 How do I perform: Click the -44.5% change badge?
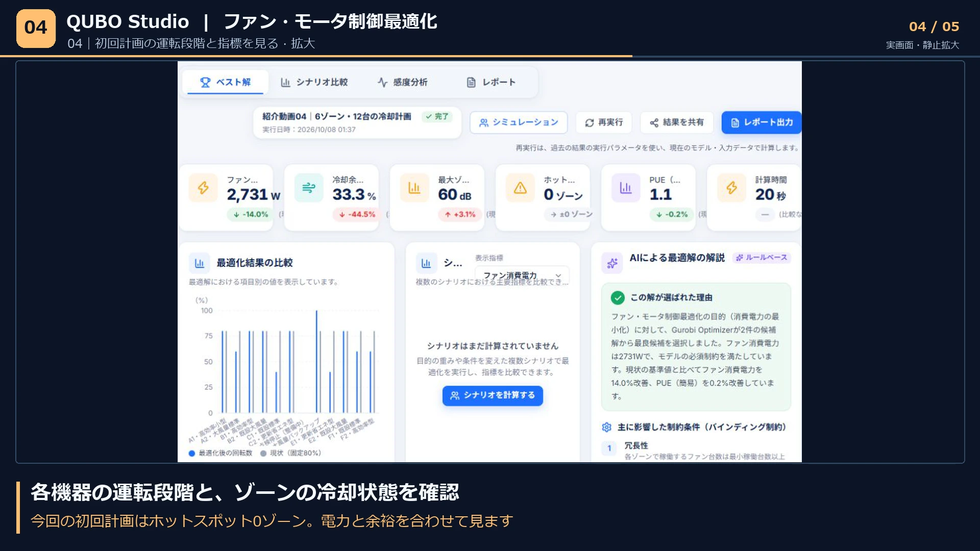coord(357,214)
